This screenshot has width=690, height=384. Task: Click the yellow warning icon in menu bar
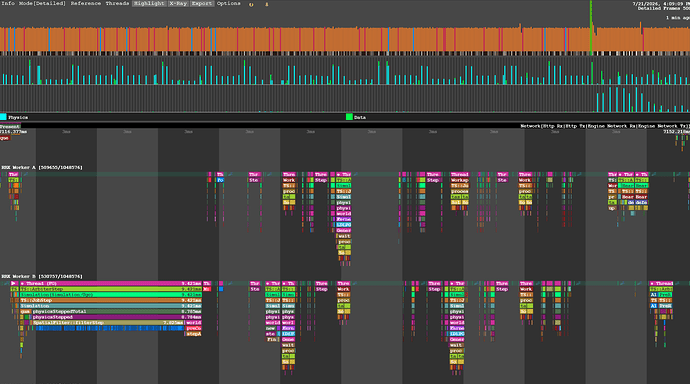click(266, 4)
